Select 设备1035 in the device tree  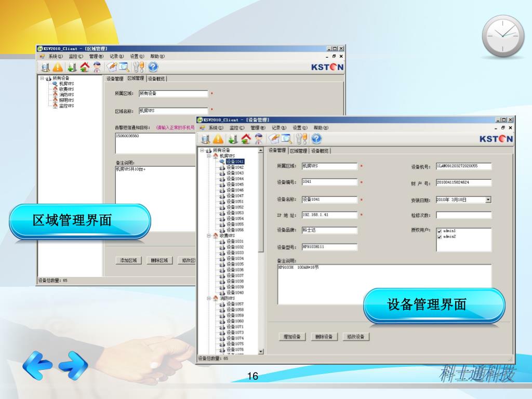point(235,264)
